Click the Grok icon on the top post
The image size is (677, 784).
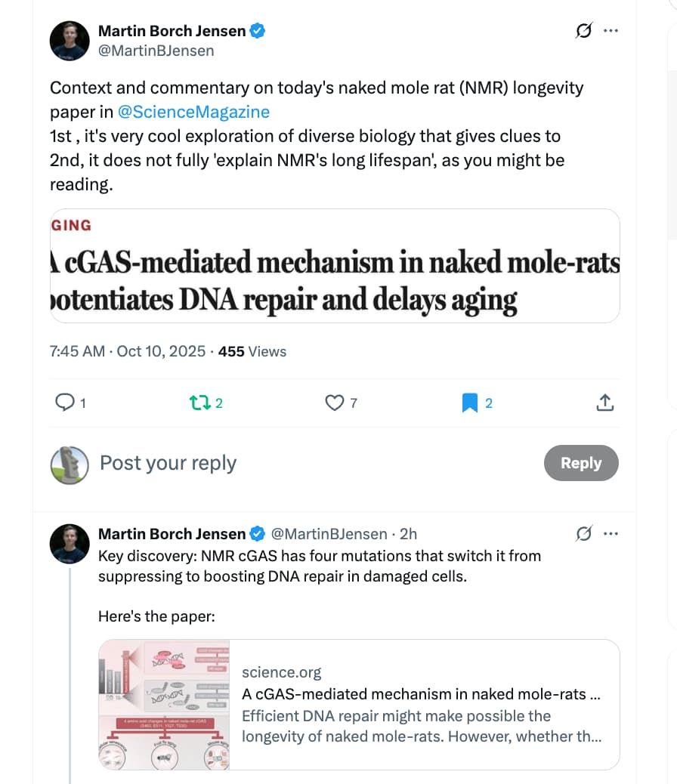[583, 31]
